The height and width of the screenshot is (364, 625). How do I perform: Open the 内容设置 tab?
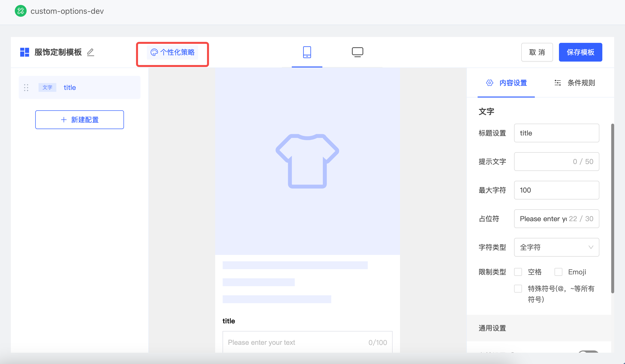pos(506,83)
